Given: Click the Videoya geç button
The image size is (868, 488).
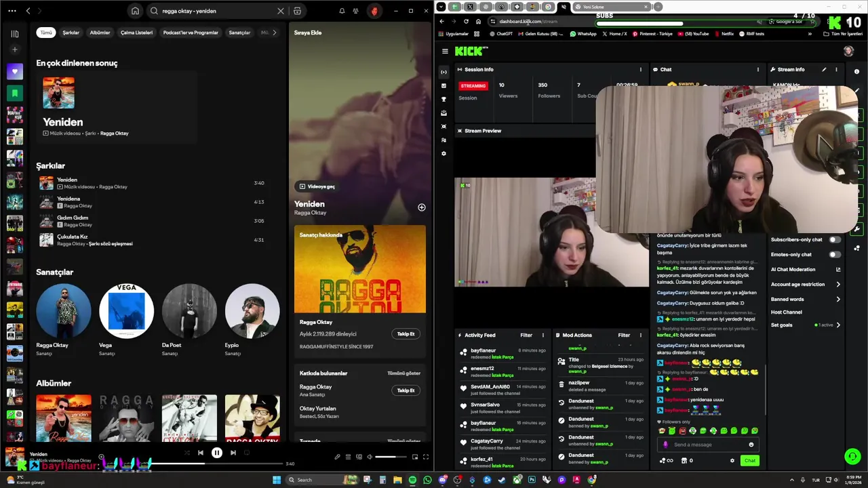Looking at the screenshot, I should click(317, 186).
